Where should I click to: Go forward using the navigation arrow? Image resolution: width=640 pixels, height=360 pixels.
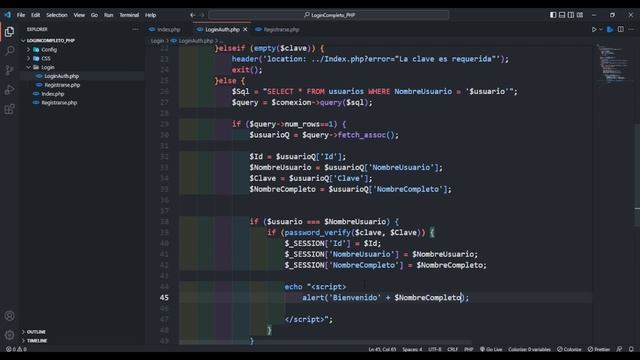pyautogui.click(x=202, y=15)
